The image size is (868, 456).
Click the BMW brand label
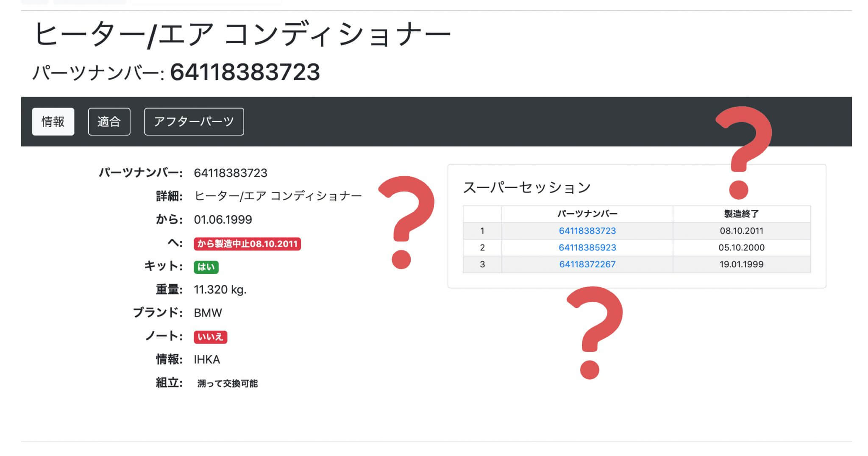(207, 313)
